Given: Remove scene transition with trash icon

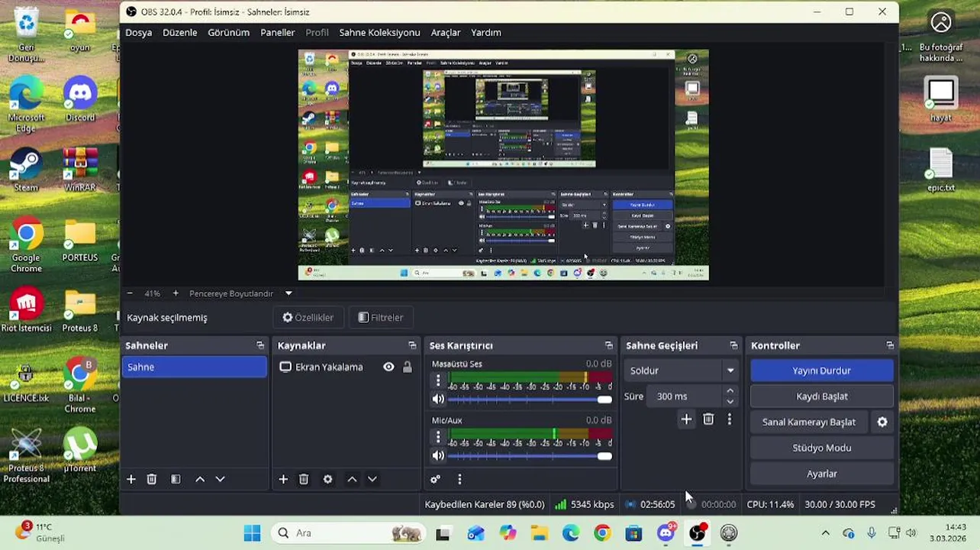Looking at the screenshot, I should [x=708, y=419].
